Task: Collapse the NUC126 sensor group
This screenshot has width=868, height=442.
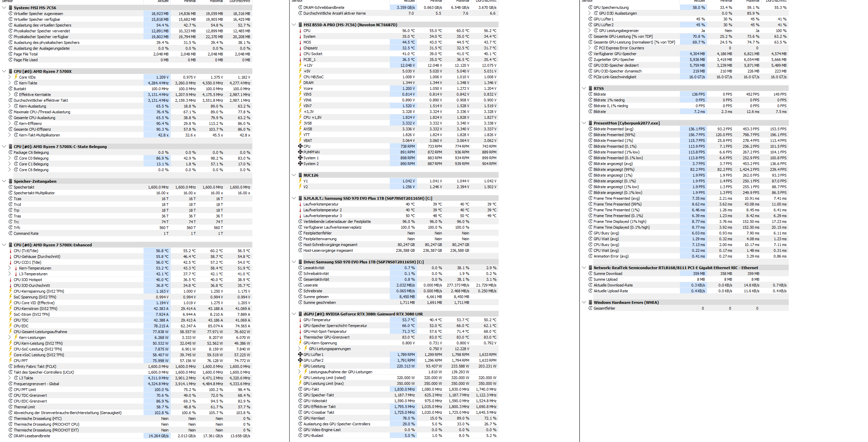Action: [x=294, y=175]
